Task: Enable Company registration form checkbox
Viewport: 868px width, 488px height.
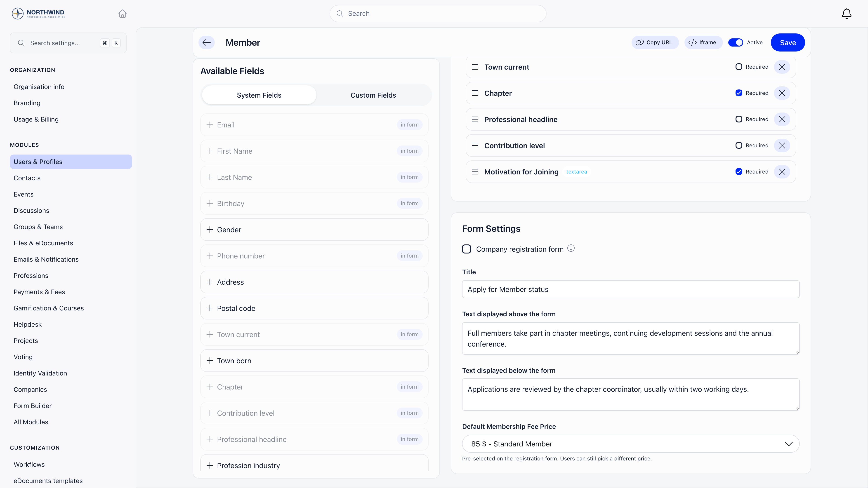Action: pos(466,249)
